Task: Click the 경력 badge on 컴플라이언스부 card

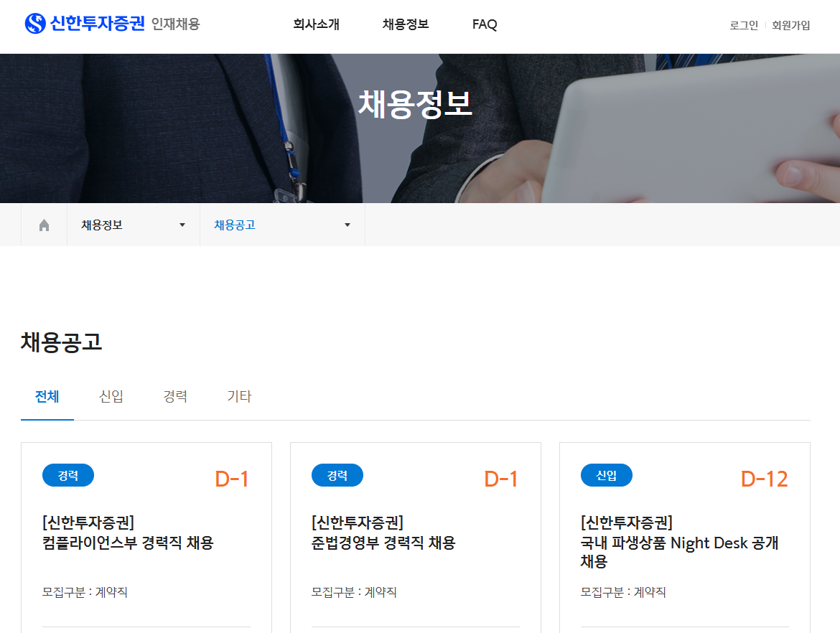Action: (x=68, y=475)
